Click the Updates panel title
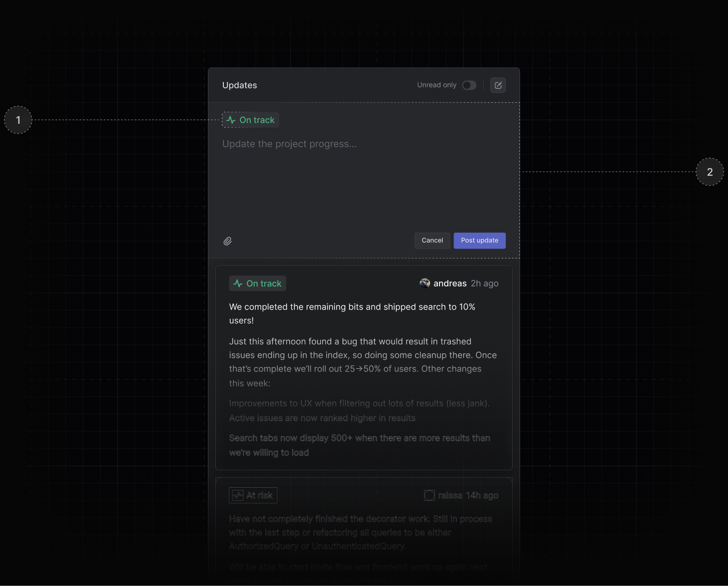 click(x=240, y=85)
